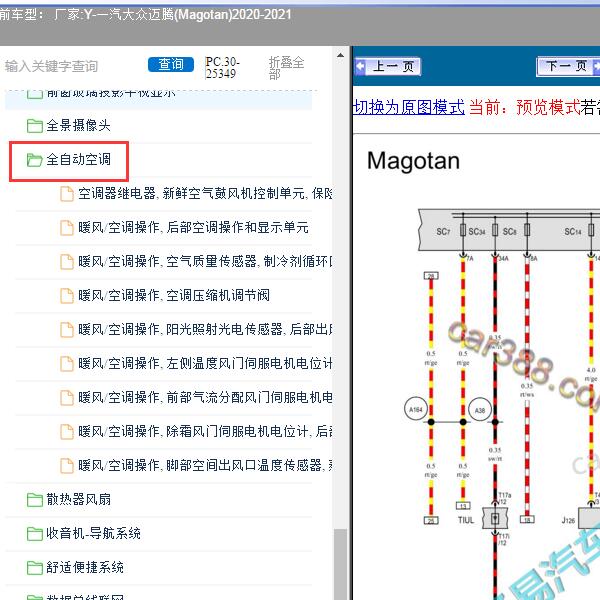Open 暖风/空调操作, 空气质量传感器 document

coord(205,261)
